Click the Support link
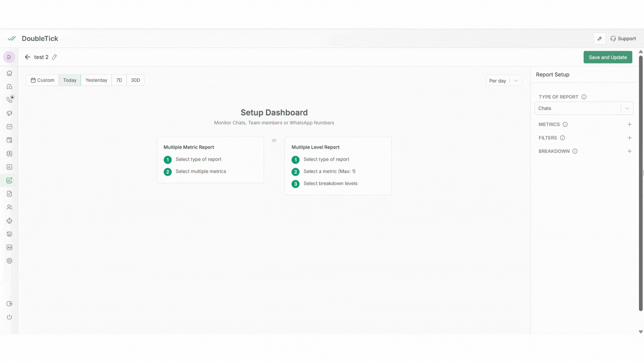Viewport: 644px width, 362px height. (623, 39)
